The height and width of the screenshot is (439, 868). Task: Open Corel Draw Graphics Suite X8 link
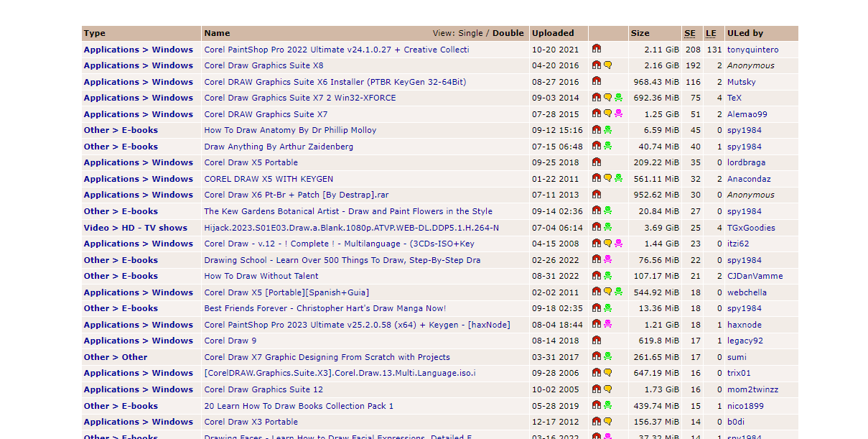263,65
